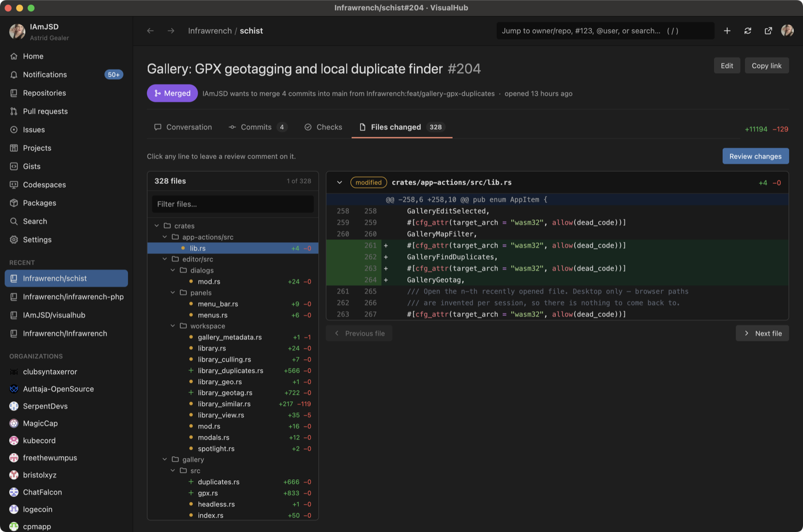Open Infrawrench/infrawrench-php recent repo
The image size is (803, 532).
pos(66,297)
